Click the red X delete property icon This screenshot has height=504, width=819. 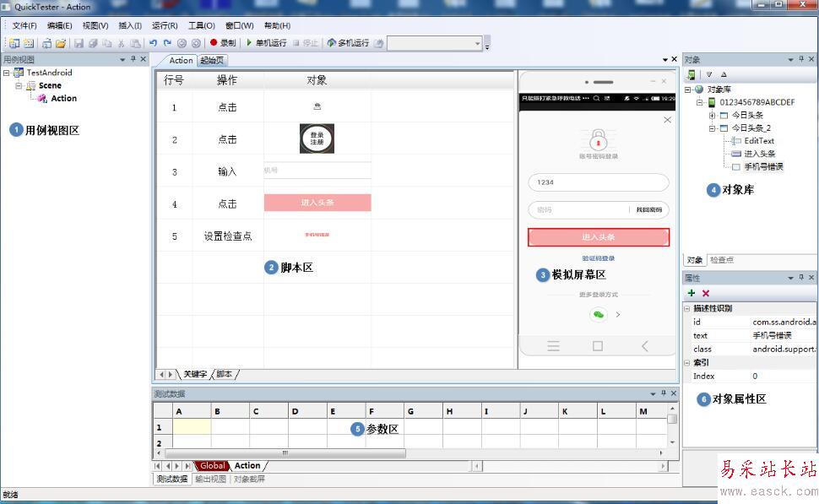(706, 293)
